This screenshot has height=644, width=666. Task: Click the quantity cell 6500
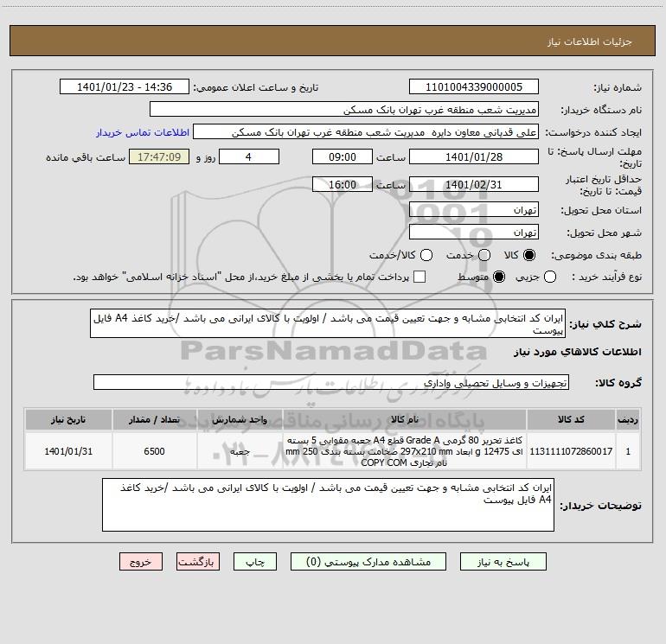click(x=154, y=451)
